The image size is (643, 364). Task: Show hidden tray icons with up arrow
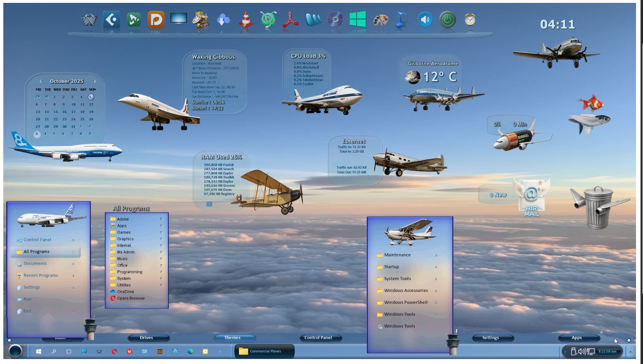(630, 352)
